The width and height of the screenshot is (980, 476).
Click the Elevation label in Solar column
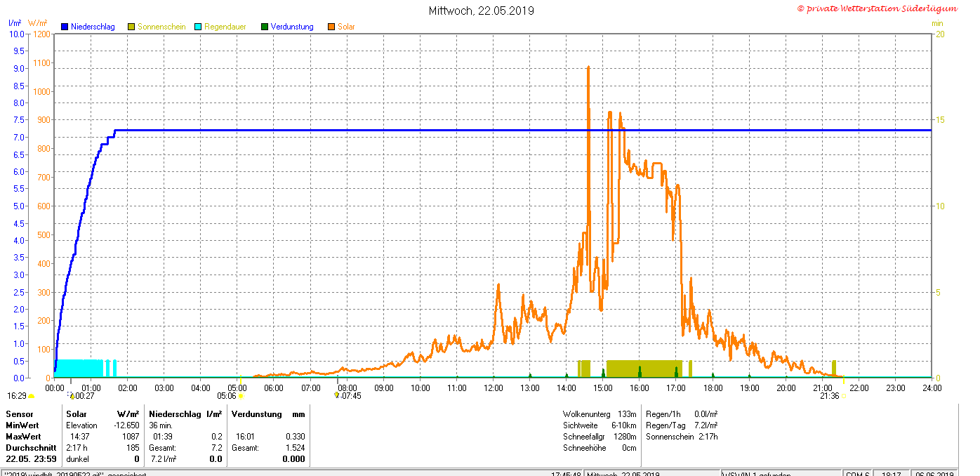[x=81, y=425]
